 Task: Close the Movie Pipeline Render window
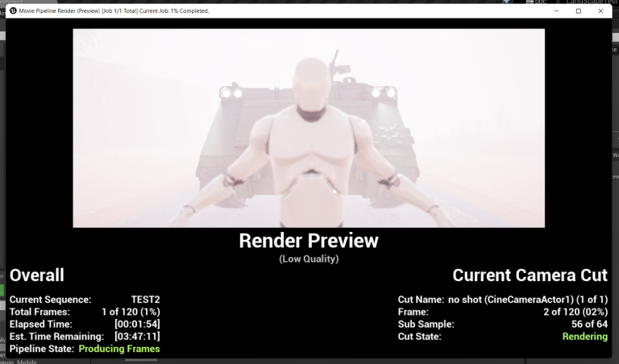[x=600, y=10]
